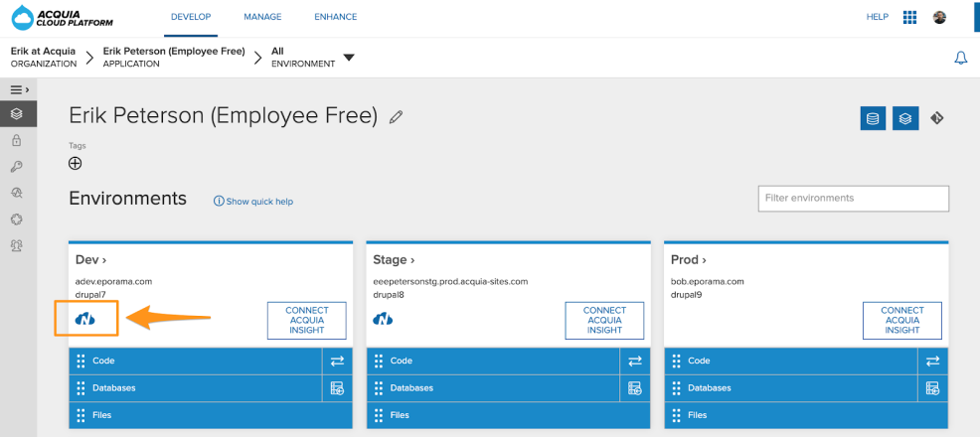Click the Prod Code bar
The image size is (980, 437).
(x=790, y=361)
